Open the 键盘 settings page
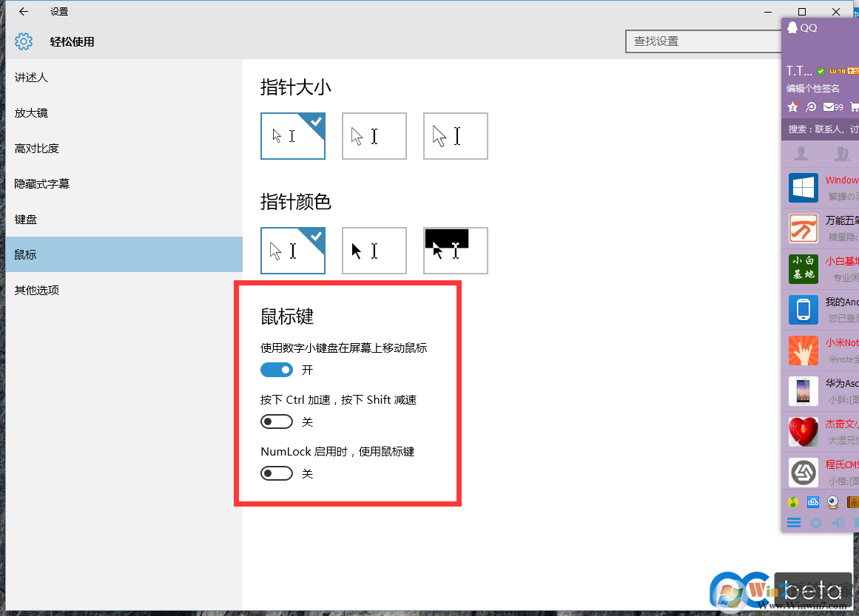859x616 pixels. pos(124,220)
